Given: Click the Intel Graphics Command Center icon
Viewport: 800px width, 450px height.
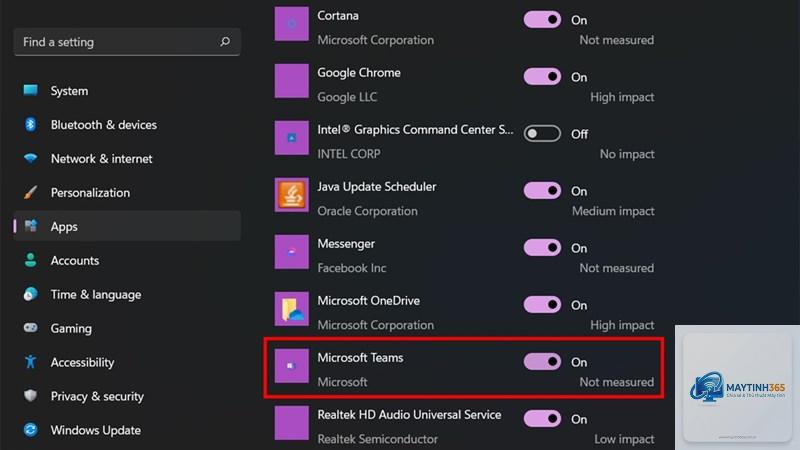Looking at the screenshot, I should point(291,138).
